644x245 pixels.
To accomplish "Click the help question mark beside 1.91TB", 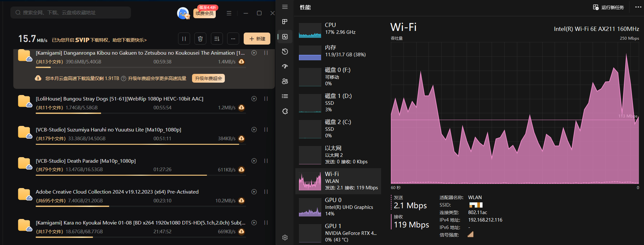I will [123, 78].
